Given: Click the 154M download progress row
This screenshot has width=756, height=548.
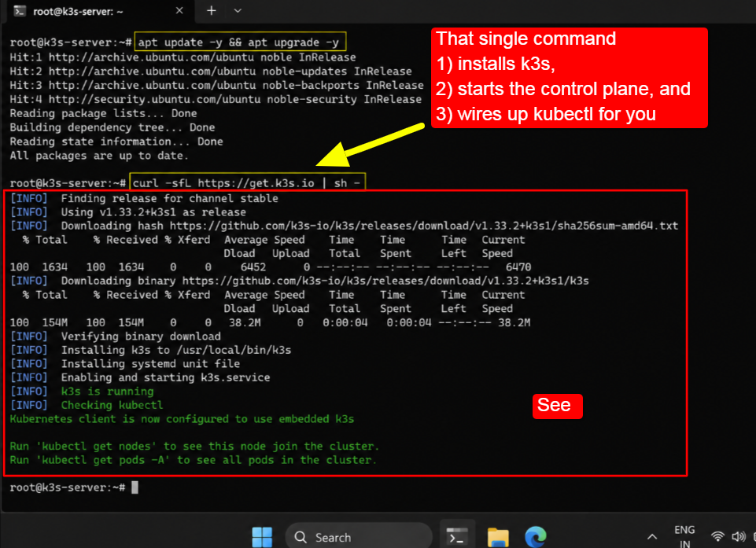Looking at the screenshot, I should [270, 322].
